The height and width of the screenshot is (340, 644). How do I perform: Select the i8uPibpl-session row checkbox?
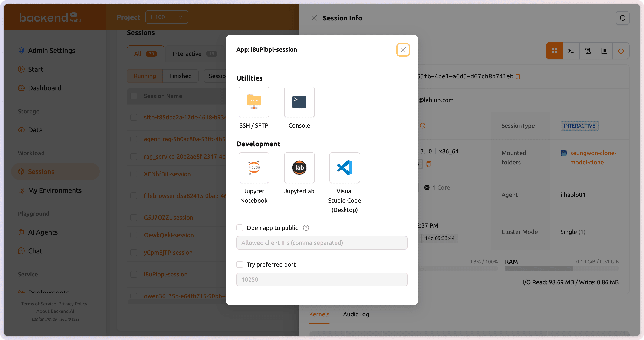click(134, 274)
